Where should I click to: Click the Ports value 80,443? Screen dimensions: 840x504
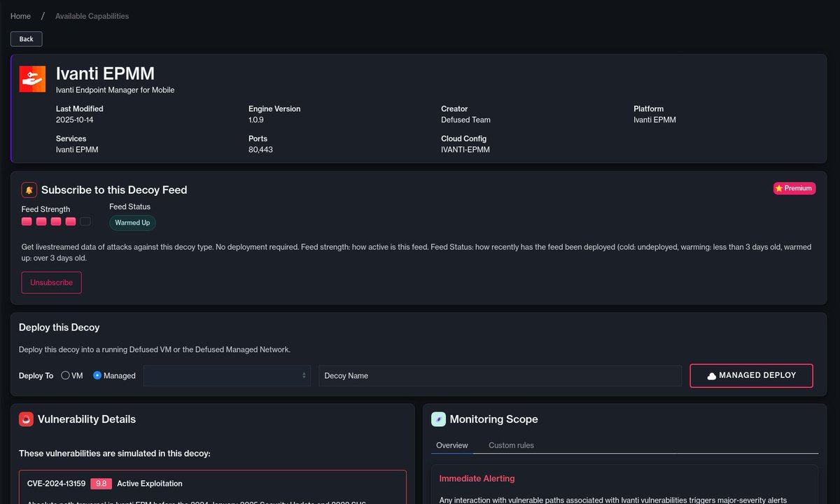click(260, 150)
